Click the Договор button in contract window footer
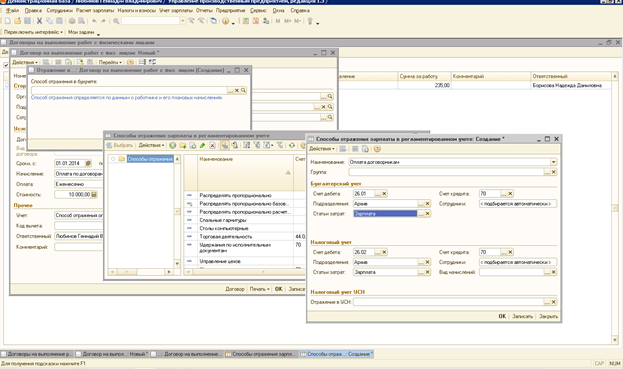The image size is (623, 369). tap(235, 289)
